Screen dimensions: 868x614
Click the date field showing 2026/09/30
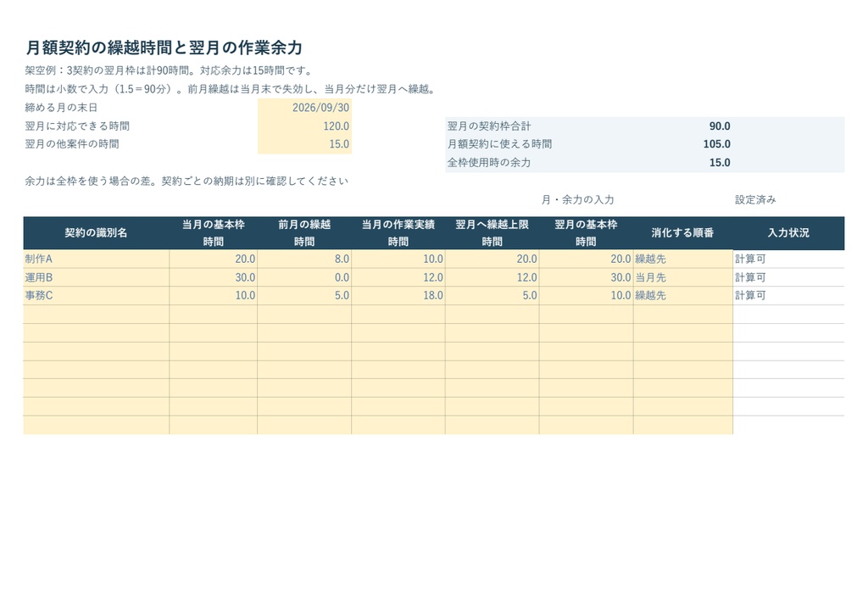pos(304,108)
